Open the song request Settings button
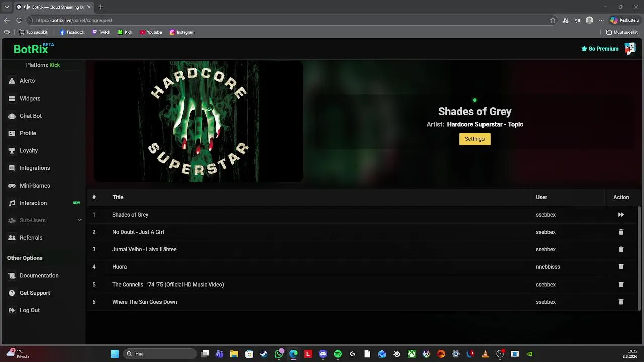 (x=474, y=139)
